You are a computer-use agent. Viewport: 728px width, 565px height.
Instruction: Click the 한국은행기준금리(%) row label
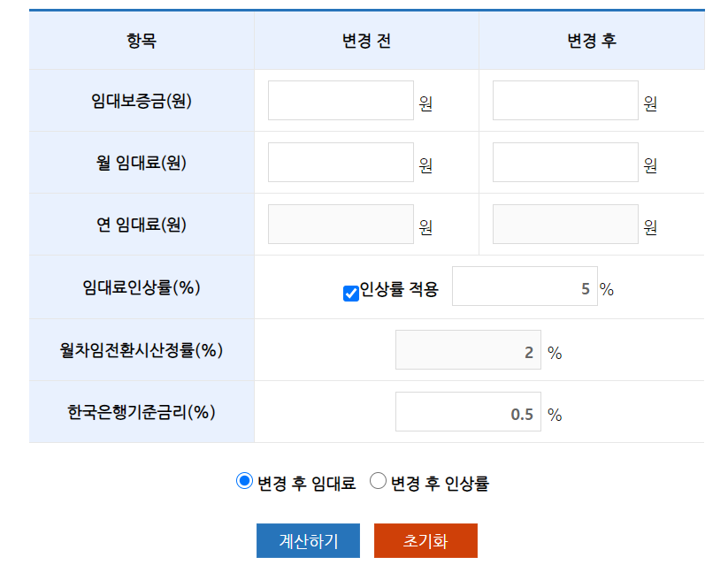[x=142, y=412]
